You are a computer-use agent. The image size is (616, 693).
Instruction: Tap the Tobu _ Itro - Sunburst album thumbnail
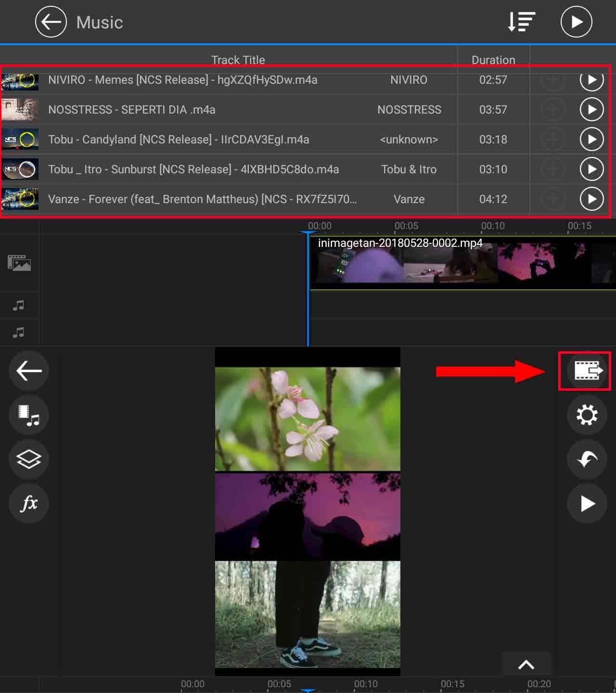point(20,169)
